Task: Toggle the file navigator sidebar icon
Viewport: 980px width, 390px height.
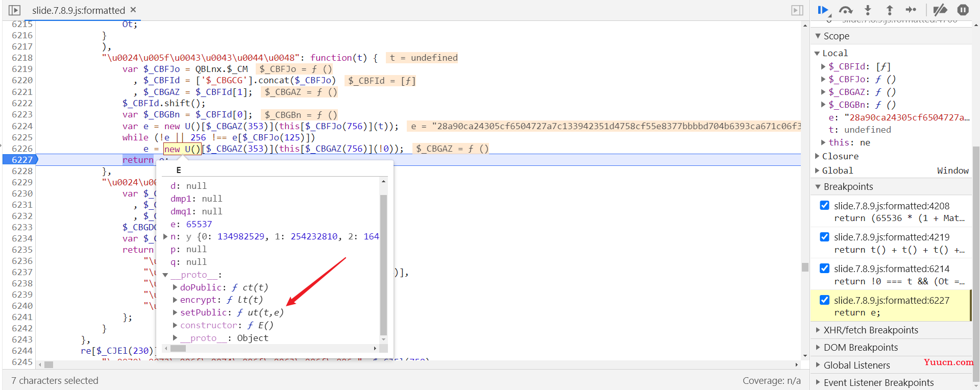Action: 15,10
